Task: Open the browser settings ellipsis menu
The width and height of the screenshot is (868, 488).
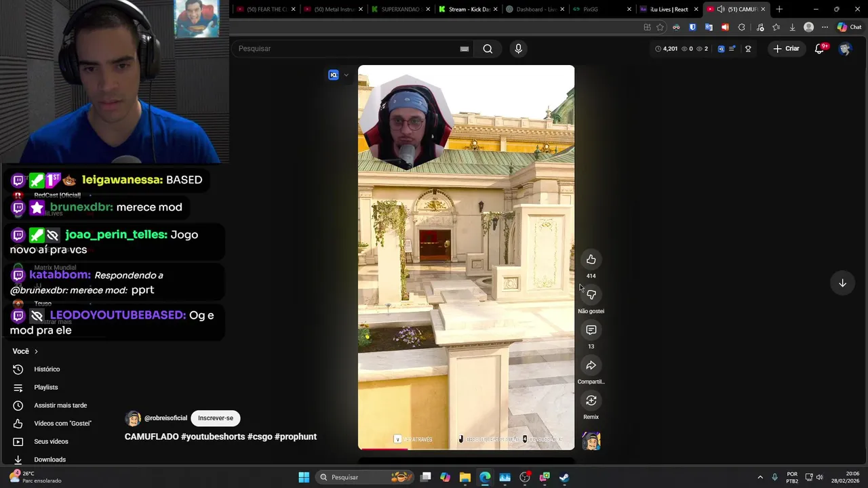Action: coord(825,27)
